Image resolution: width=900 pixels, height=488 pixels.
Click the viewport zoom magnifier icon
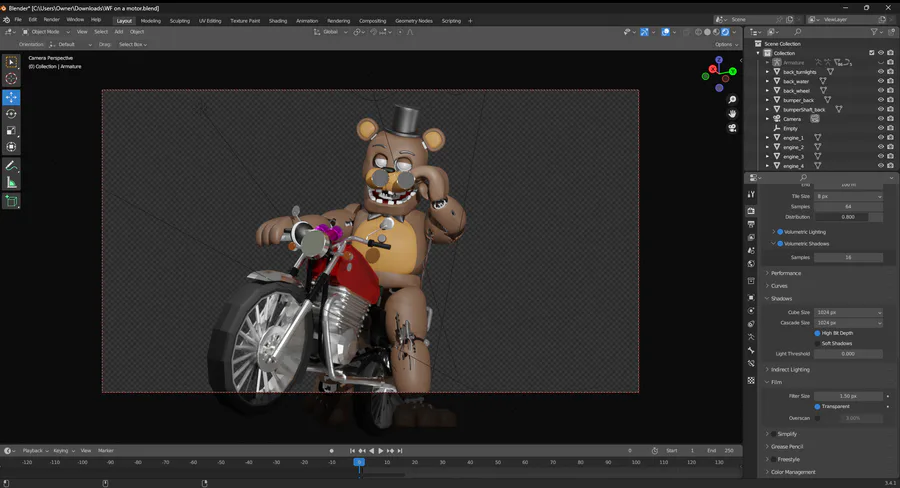733,100
